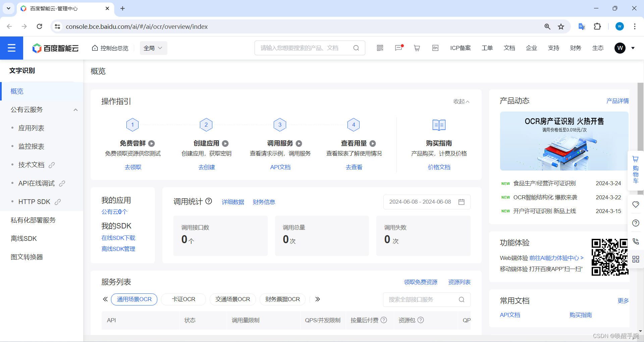Viewport: 644px width, 342px height.
Task: Click the 百度智能云 logo
Action: coord(55,48)
